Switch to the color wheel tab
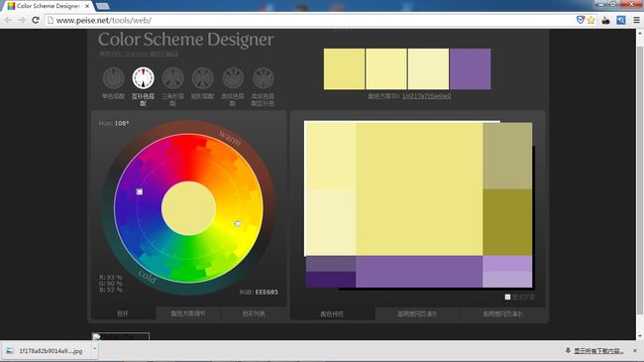 tap(123, 313)
